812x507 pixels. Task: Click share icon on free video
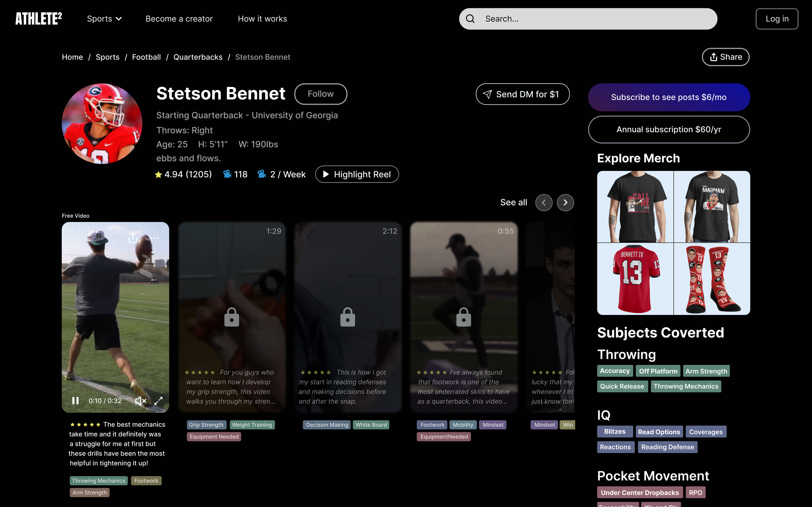click(133, 238)
